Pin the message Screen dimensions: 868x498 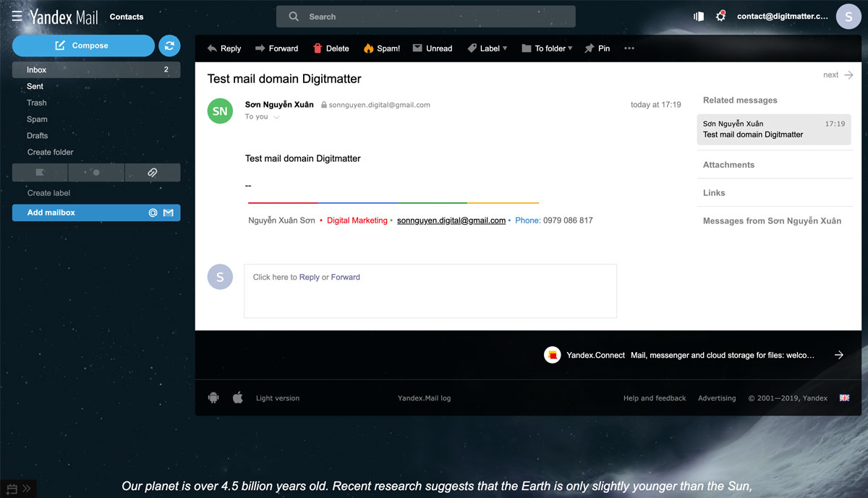pyautogui.click(x=597, y=48)
